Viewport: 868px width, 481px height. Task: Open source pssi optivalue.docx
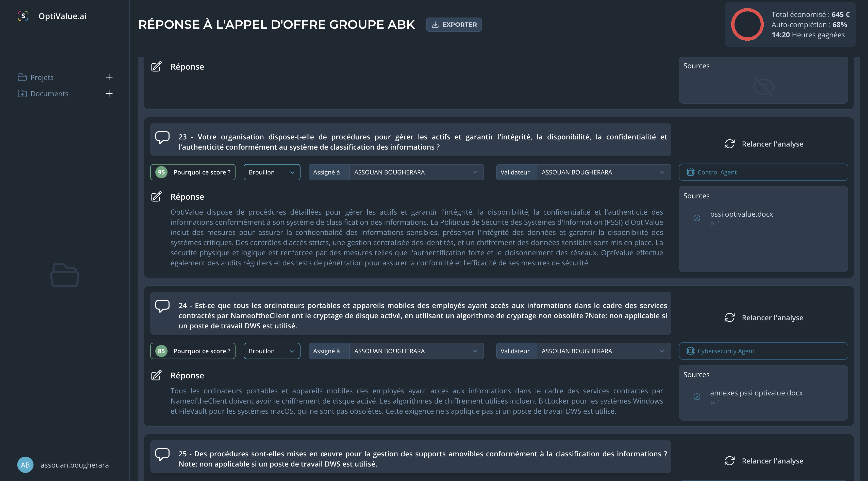tap(741, 214)
